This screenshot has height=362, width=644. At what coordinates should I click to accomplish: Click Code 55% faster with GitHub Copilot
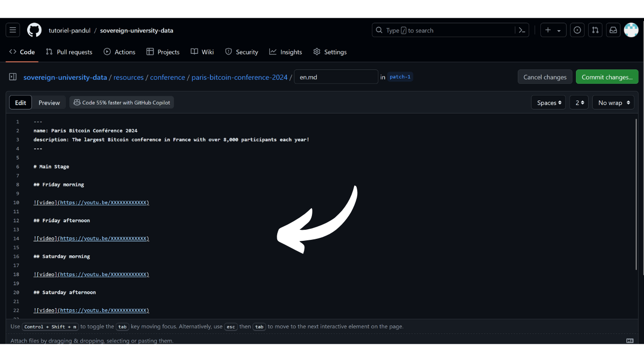point(122,103)
